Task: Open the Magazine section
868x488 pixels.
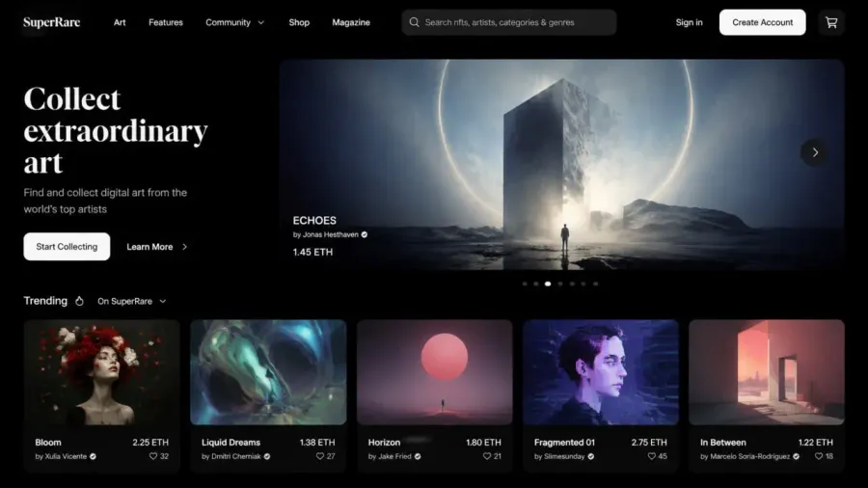Action: point(351,23)
